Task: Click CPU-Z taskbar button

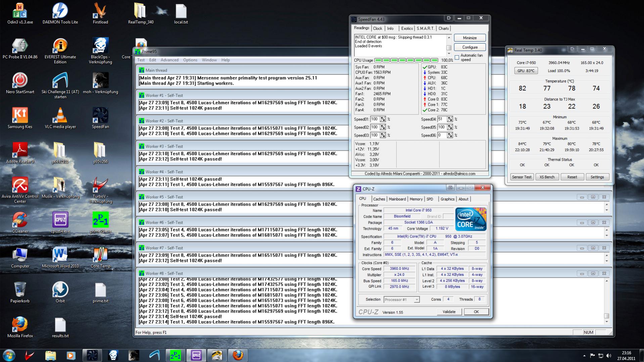Action: 196,355
